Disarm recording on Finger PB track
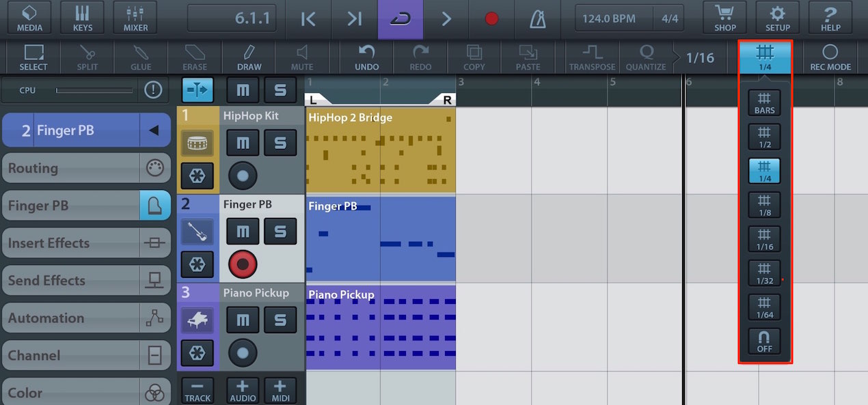Image resolution: width=868 pixels, height=405 pixels. click(x=243, y=264)
